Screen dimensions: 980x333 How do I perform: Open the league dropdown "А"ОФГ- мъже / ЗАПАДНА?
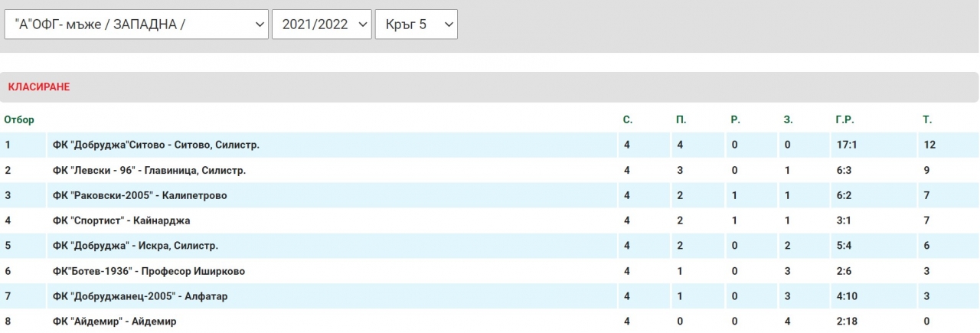point(136,24)
